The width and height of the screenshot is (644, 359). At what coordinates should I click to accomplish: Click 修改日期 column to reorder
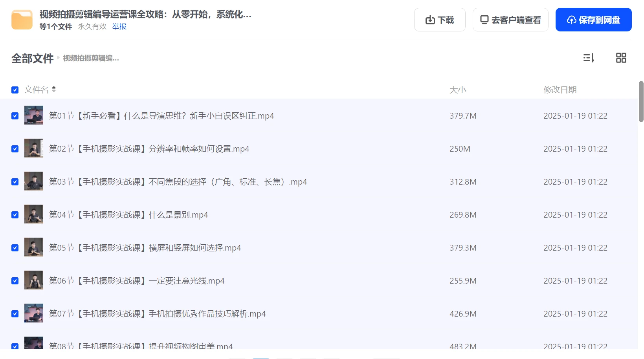tap(560, 90)
